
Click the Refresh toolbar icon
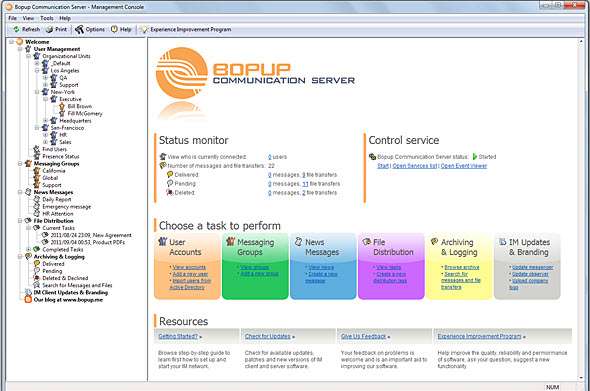17,29
